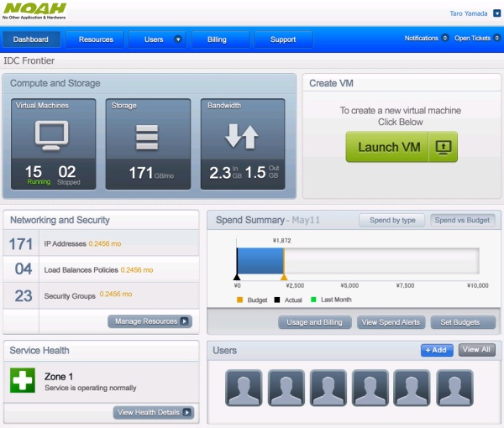
Task: Click the Virtual Machines monitor icon
Action: coord(50,136)
